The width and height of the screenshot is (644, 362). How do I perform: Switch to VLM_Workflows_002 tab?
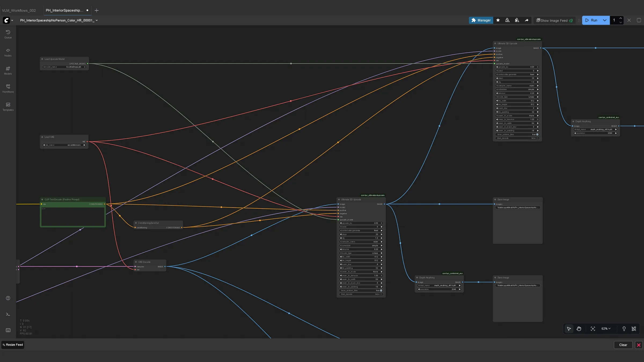[19, 10]
